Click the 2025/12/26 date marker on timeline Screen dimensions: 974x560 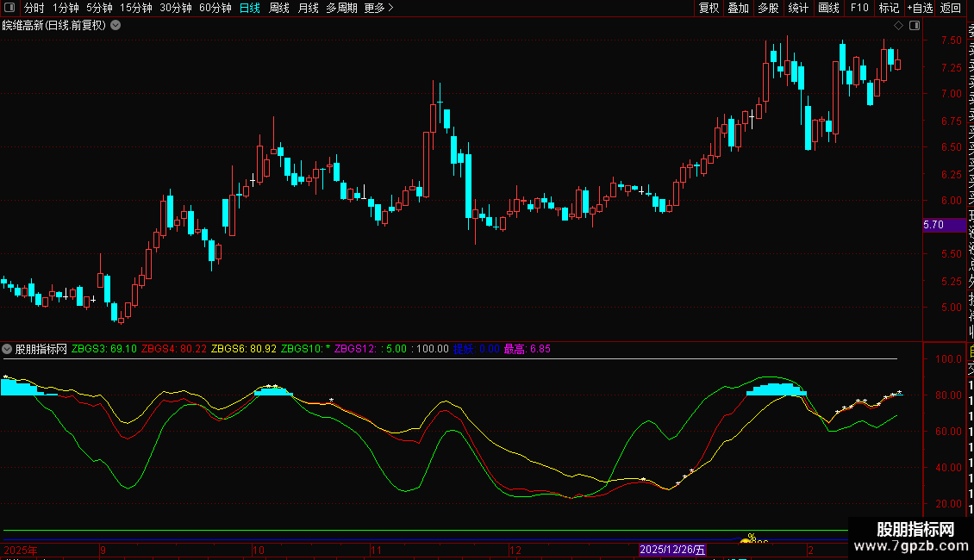(x=672, y=550)
